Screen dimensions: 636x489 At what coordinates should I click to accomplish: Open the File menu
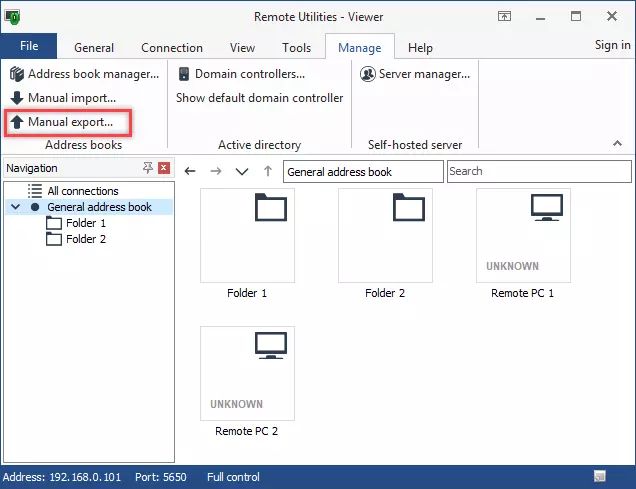(29, 46)
